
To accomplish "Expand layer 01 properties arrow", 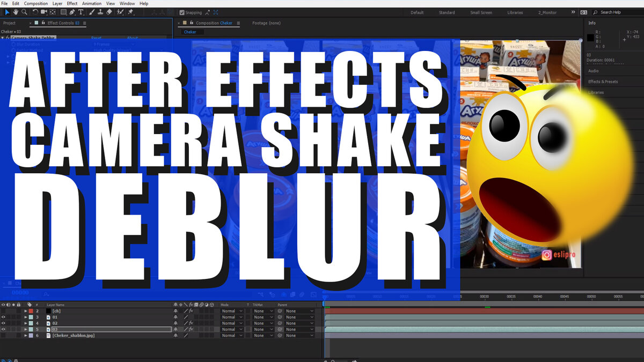I will click(x=25, y=317).
